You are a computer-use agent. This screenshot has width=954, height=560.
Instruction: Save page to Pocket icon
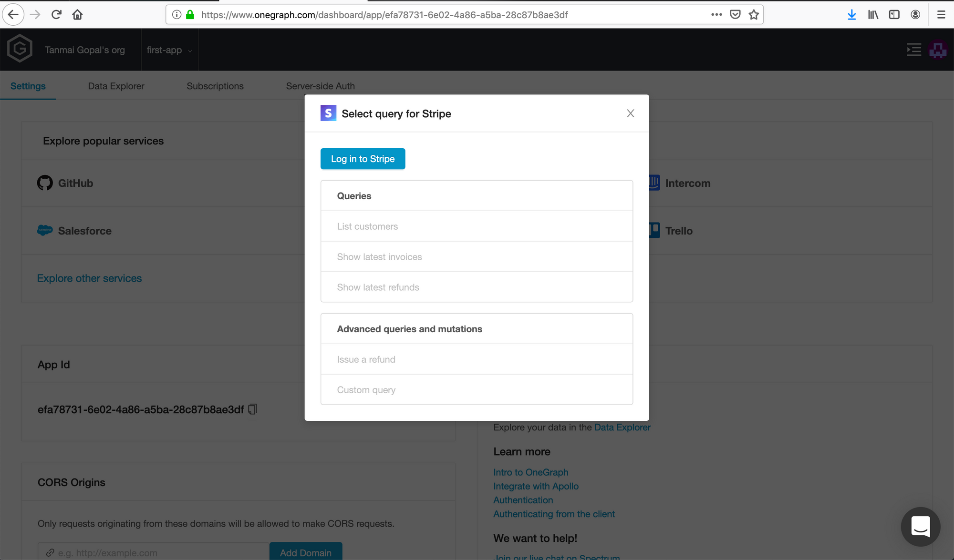coord(735,14)
